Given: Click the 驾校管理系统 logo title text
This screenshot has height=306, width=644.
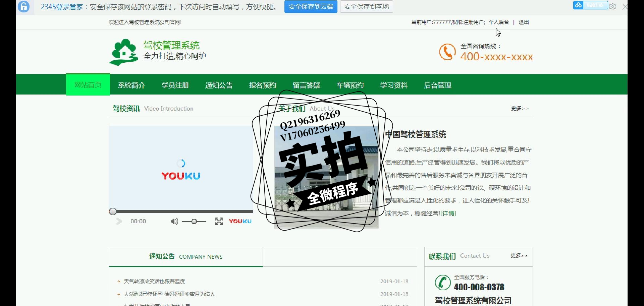Looking at the screenshot, I should click(171, 45).
